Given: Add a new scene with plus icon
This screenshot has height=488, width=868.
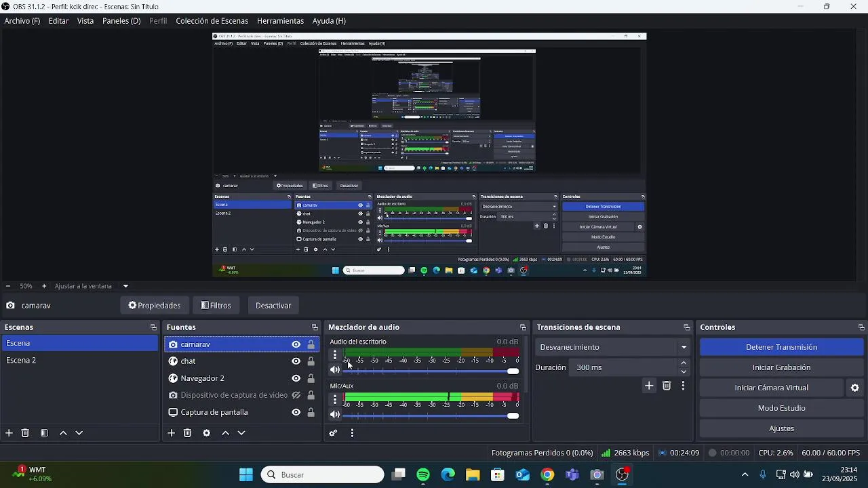Looking at the screenshot, I should pyautogui.click(x=9, y=433).
